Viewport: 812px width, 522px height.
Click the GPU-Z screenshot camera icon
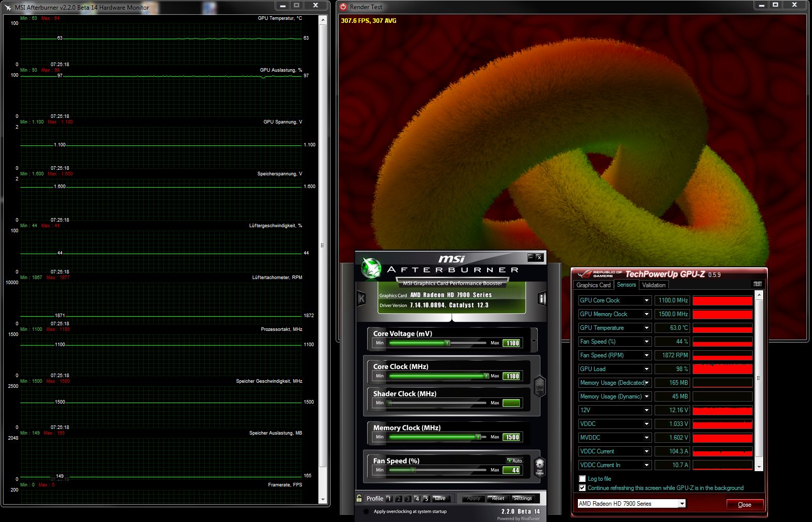(x=757, y=284)
